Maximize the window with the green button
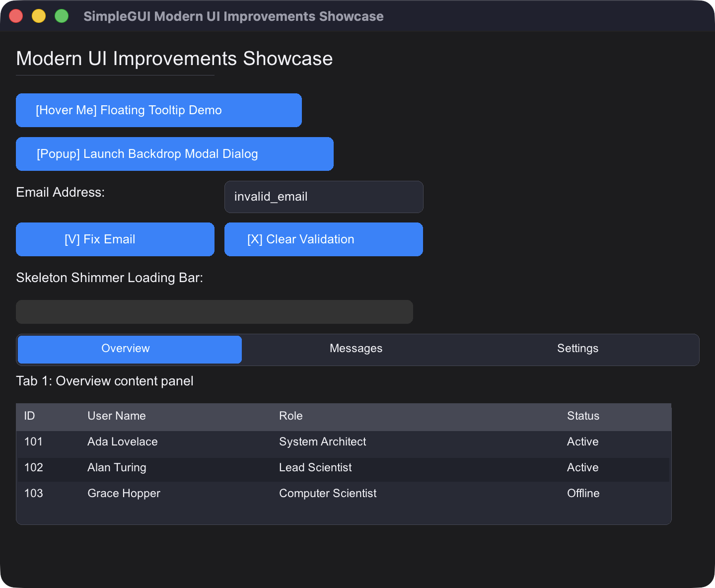Image resolution: width=715 pixels, height=588 pixels. pos(62,16)
